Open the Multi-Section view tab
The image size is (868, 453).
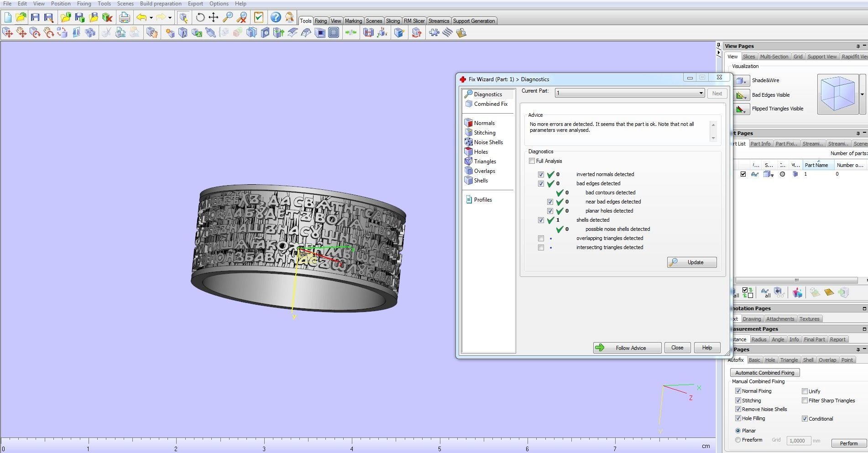click(x=774, y=57)
